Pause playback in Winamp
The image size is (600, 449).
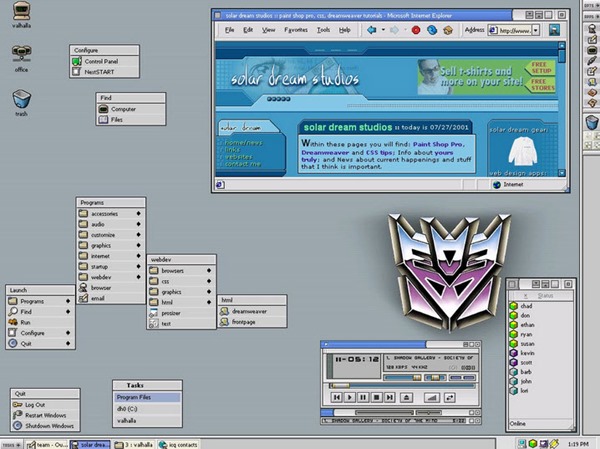click(x=363, y=397)
